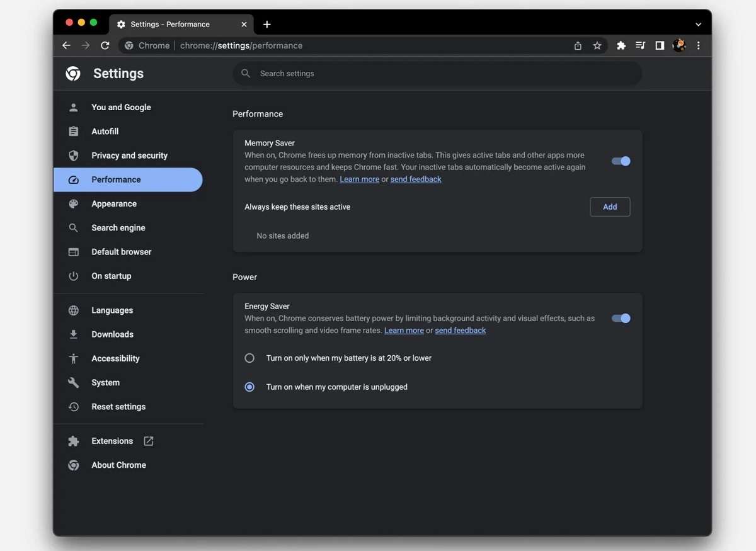The image size is (756, 551).
Task: Select turn on when computer is unplugged
Action: click(x=249, y=387)
